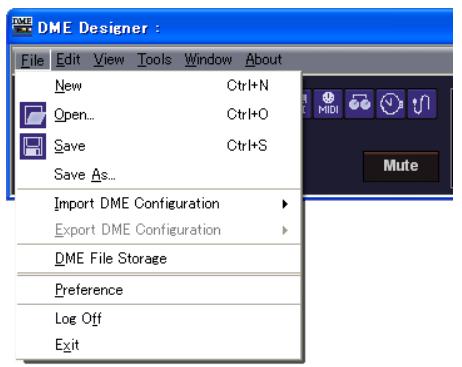The width and height of the screenshot is (462, 367).
Task: Select Log Off from the menu
Action: coord(158,319)
